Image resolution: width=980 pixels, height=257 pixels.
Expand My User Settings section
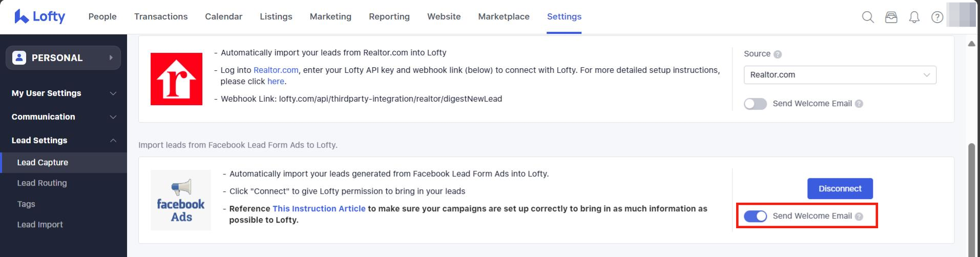click(64, 93)
